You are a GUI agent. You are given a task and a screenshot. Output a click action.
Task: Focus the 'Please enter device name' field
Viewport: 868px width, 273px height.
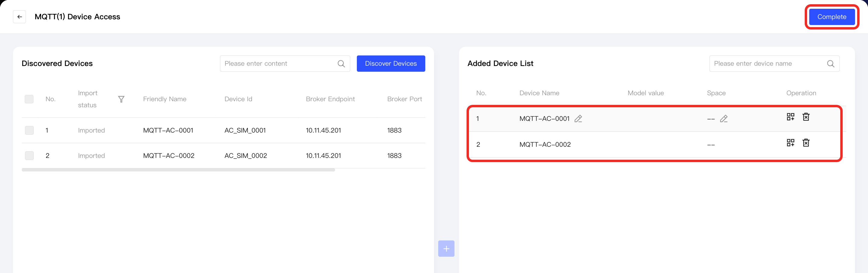point(774,64)
